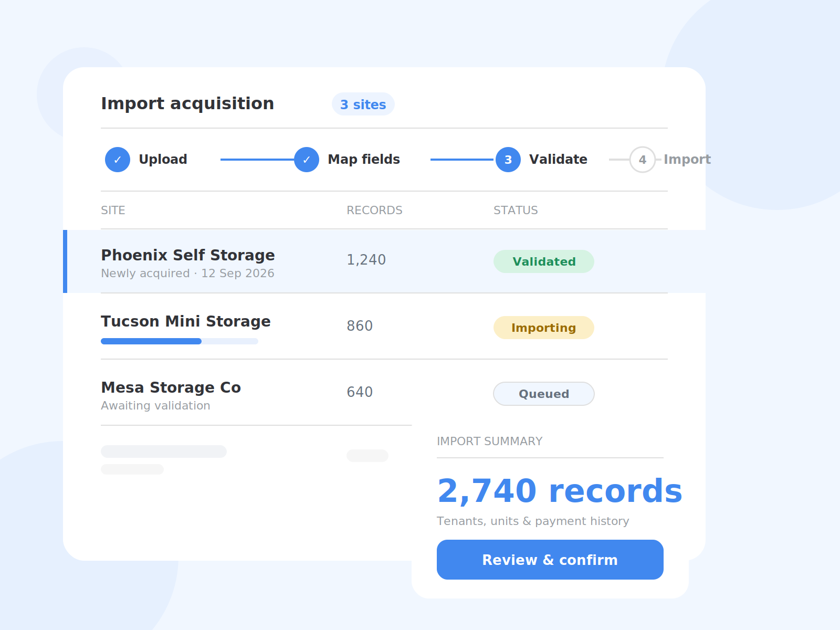This screenshot has width=840, height=630.
Task: Select the Mesa Storage Co row title
Action: (171, 387)
